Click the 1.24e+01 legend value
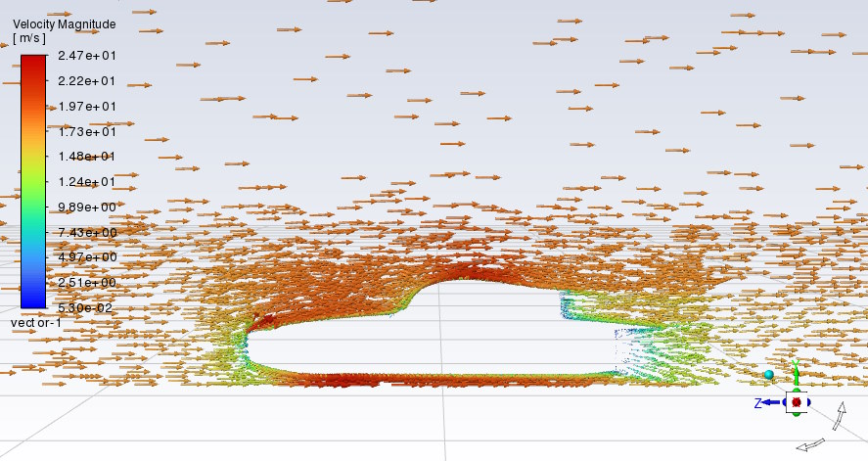Image resolution: width=868 pixels, height=461 pixels. click(x=88, y=182)
